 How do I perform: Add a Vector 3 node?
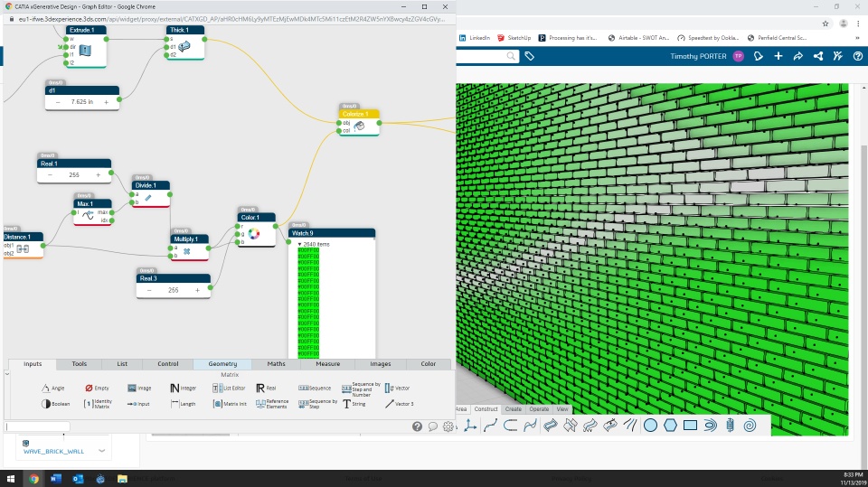(x=399, y=404)
